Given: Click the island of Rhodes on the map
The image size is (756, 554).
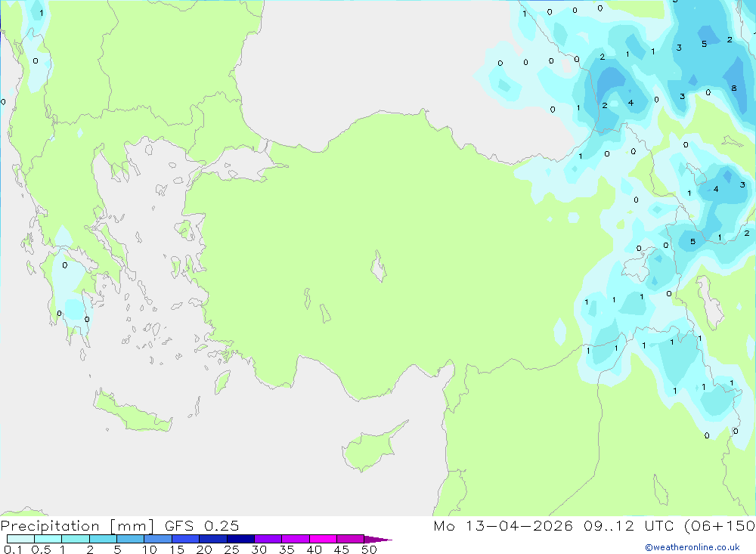Looking at the screenshot, I should pos(222,382).
